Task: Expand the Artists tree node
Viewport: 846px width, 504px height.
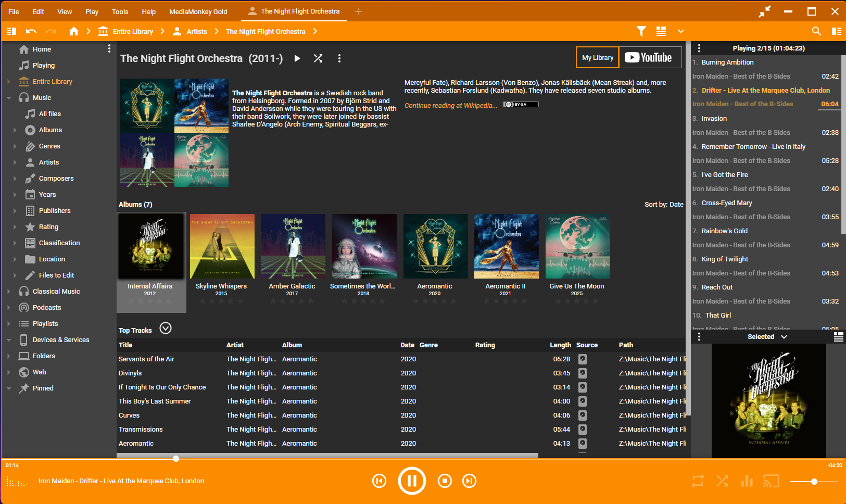Action: (x=15, y=162)
